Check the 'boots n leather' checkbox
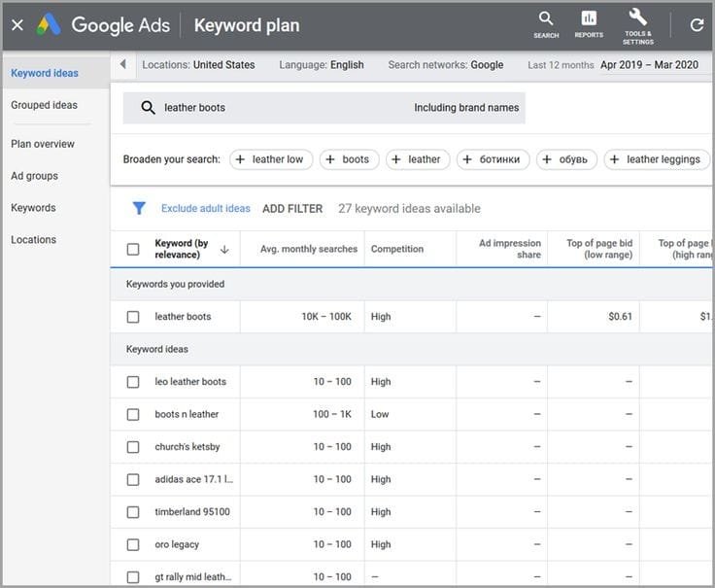This screenshot has width=715, height=588. coord(133,415)
